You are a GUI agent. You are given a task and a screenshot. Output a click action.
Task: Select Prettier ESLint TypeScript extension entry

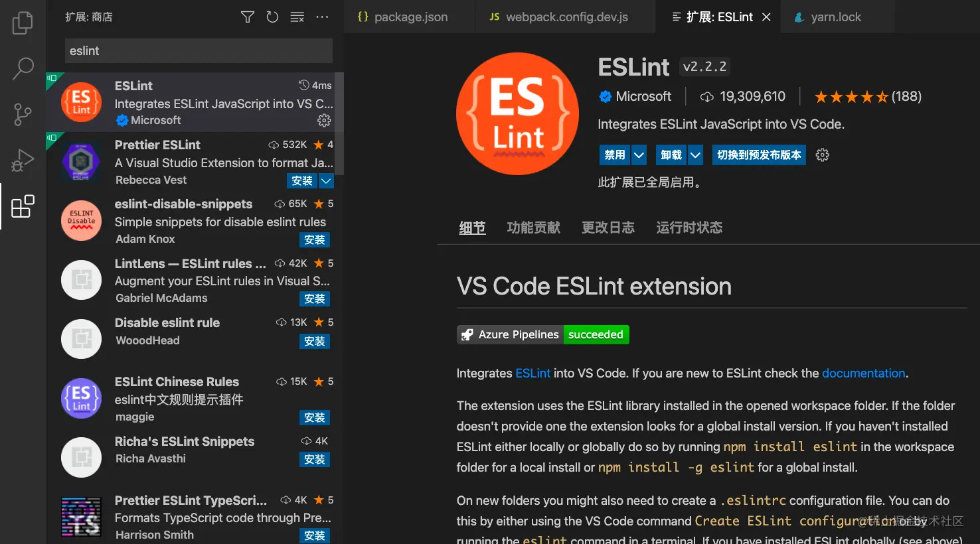(194, 517)
